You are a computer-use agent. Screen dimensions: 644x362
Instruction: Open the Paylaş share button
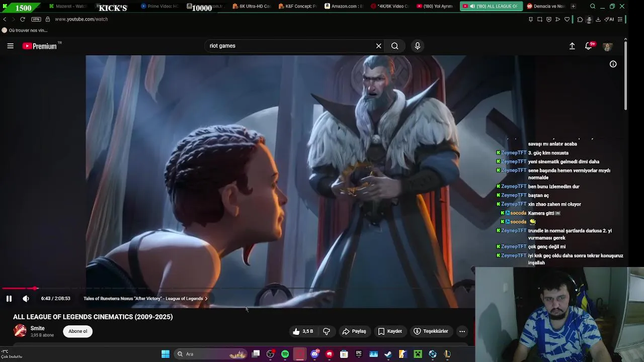pyautogui.click(x=354, y=331)
